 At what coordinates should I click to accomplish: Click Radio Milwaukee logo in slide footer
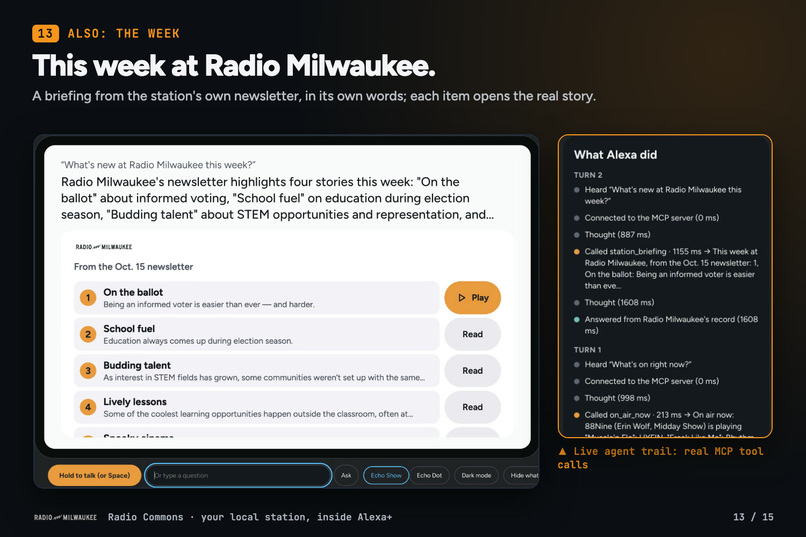65,517
